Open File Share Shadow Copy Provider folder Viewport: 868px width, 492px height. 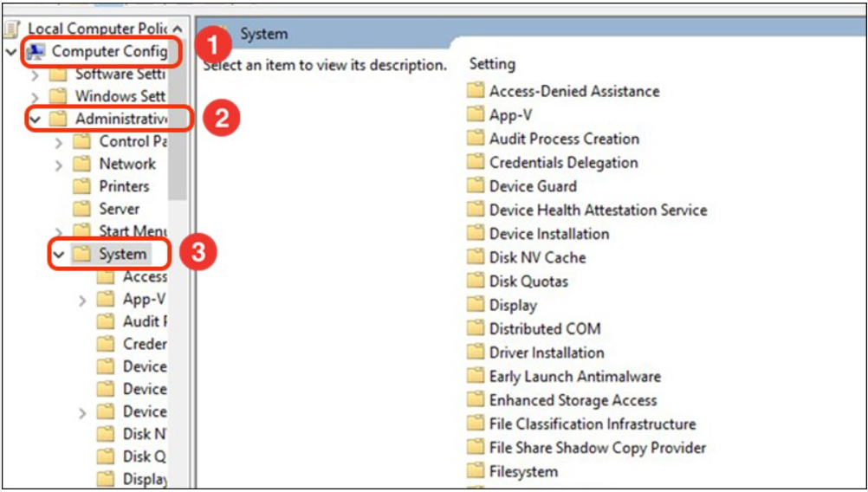coord(586,448)
